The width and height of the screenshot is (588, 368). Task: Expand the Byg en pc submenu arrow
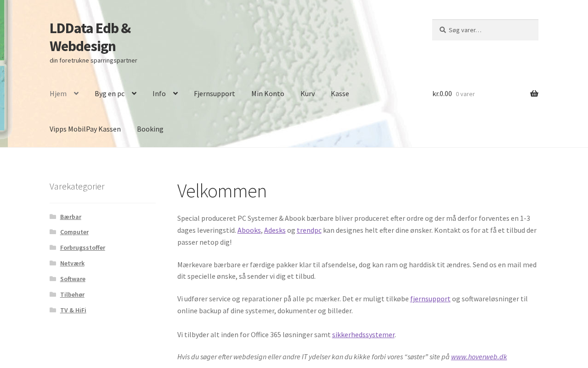pos(134,94)
